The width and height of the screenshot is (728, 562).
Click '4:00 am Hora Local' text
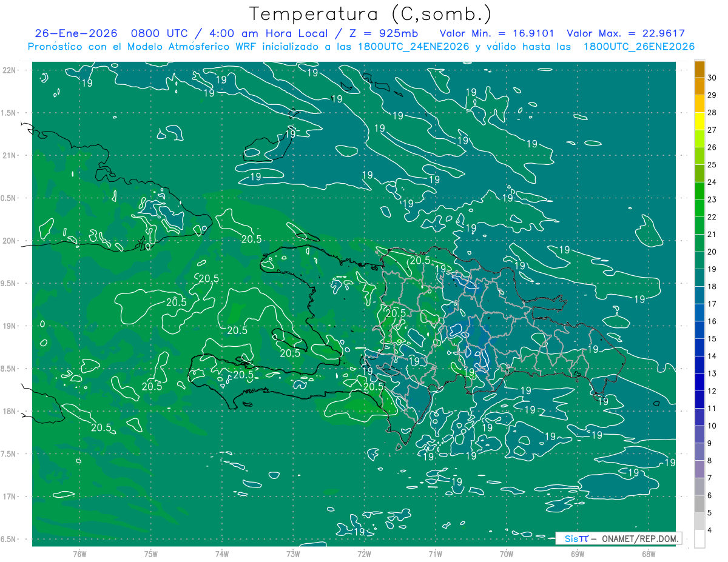(268, 33)
